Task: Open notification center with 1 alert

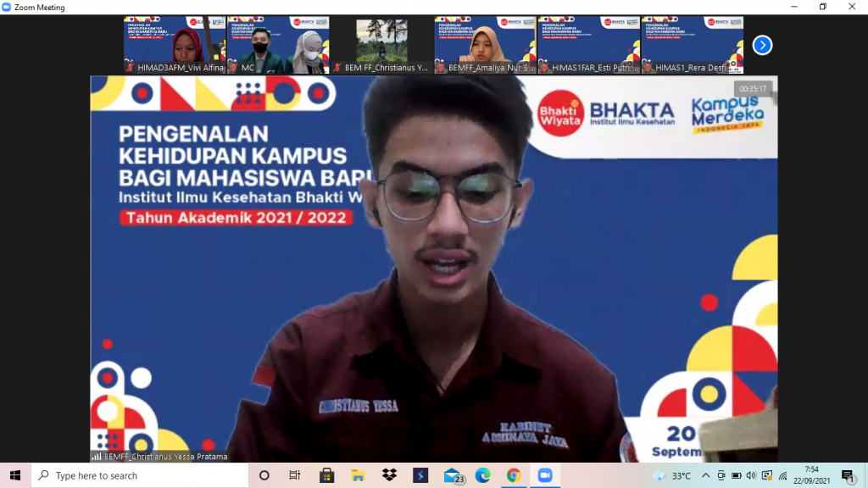Action: pyautogui.click(x=848, y=476)
